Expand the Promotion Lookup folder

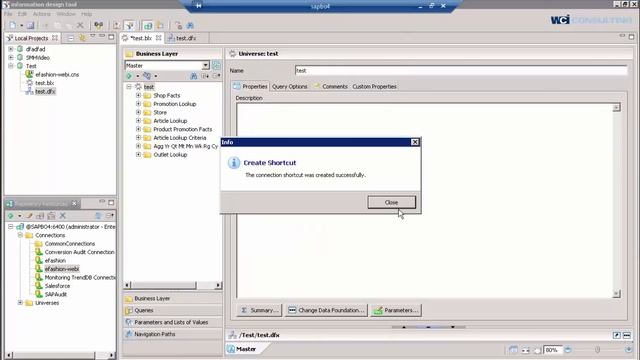[138, 104]
